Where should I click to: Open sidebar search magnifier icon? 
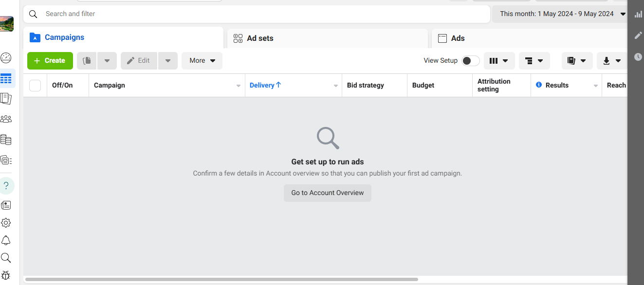click(x=6, y=258)
